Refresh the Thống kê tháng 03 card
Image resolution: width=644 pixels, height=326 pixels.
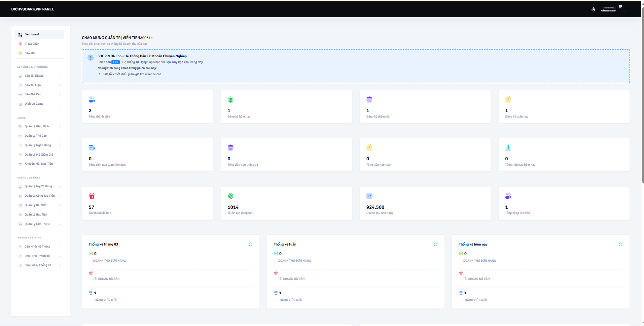251,244
